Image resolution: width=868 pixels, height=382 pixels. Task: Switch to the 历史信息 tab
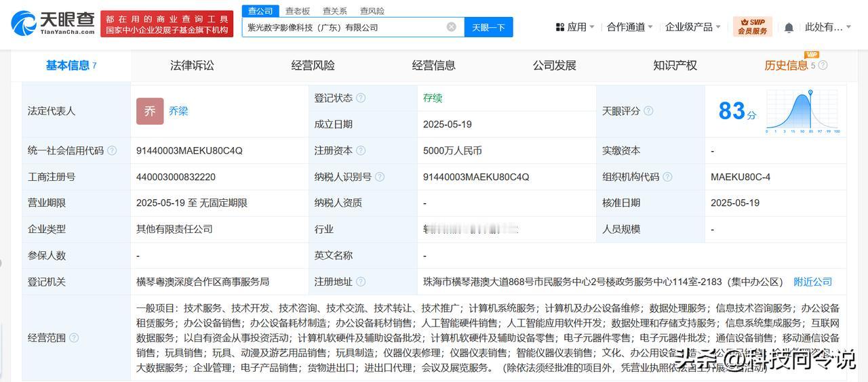pos(786,66)
